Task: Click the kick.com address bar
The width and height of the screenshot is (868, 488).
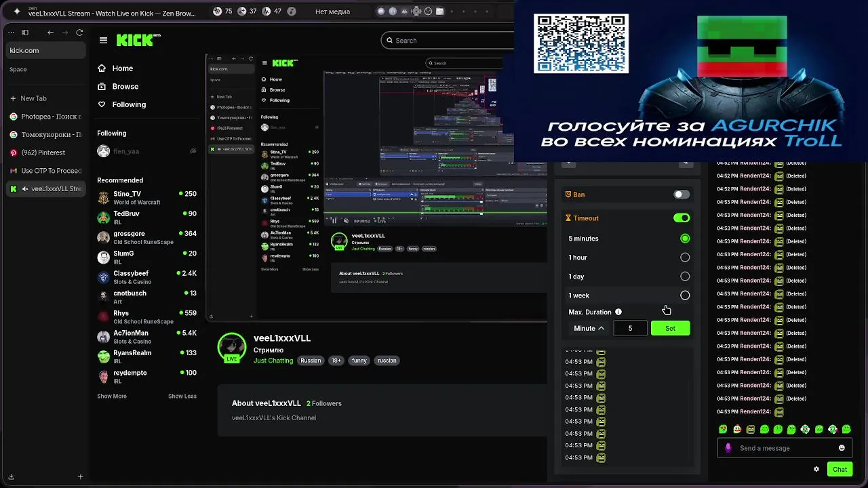Action: (x=46, y=50)
